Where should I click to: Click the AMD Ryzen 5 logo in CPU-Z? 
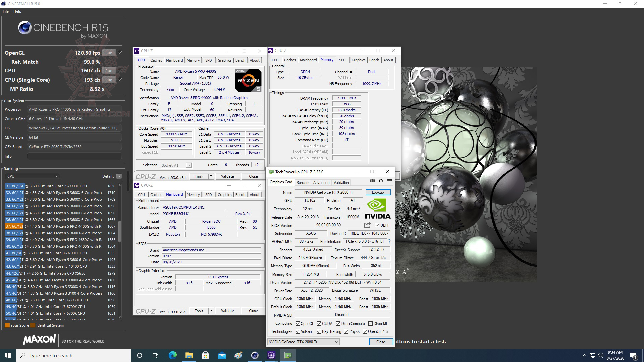tap(248, 80)
